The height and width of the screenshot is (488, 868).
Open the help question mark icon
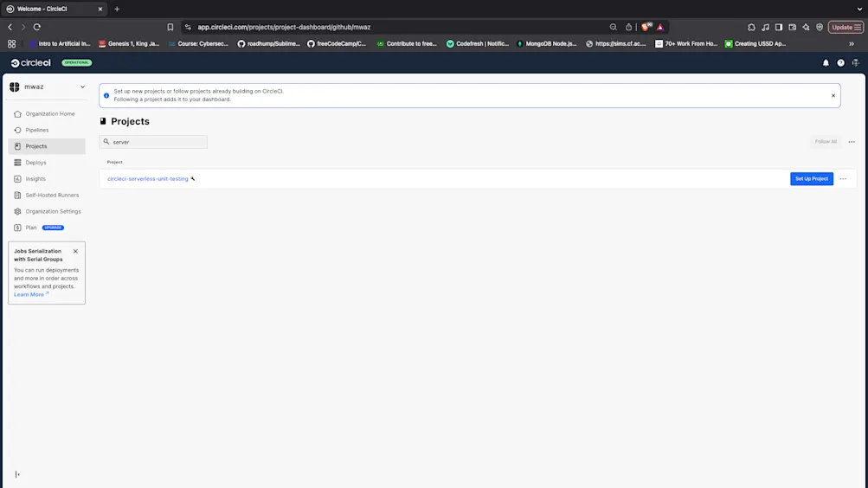point(840,63)
